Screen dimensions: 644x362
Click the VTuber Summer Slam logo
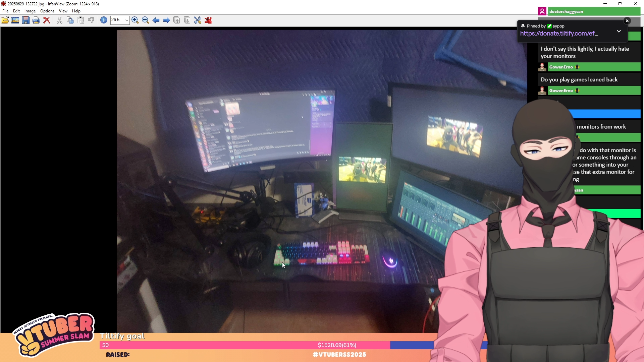click(54, 335)
